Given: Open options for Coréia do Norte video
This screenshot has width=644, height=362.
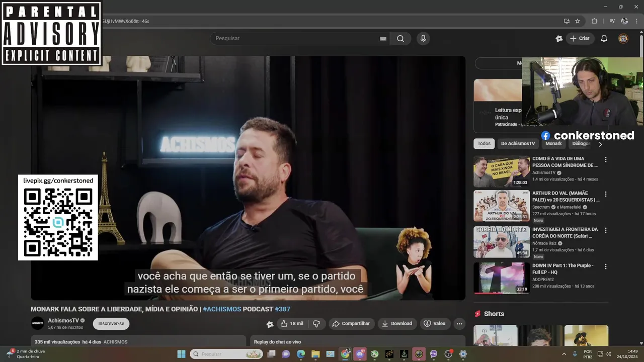Looking at the screenshot, I should [x=606, y=230].
